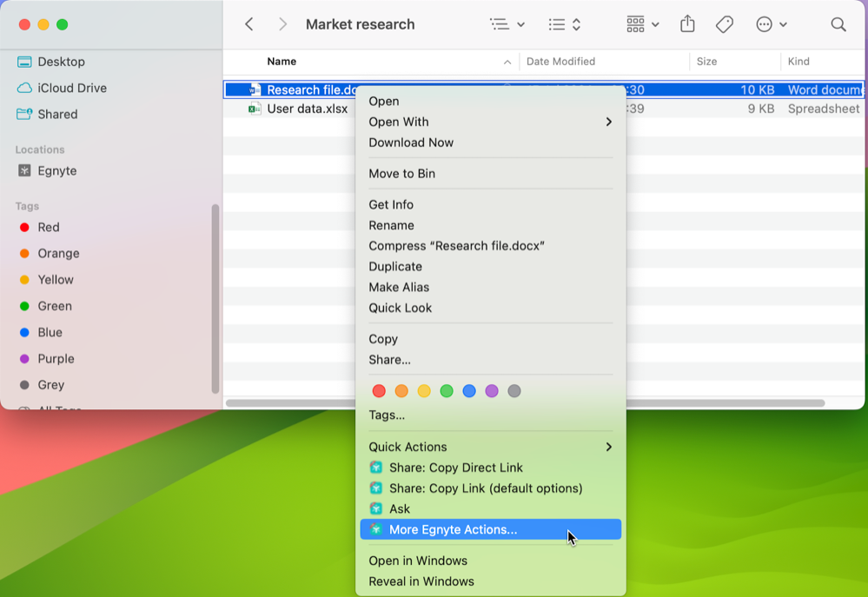Open the Group By grid dropdown
The width and height of the screenshot is (868, 597).
tap(642, 24)
